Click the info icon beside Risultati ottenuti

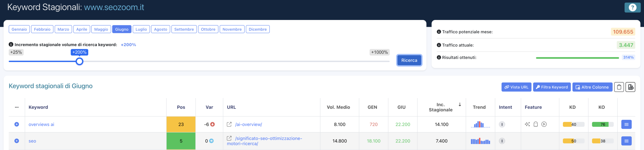tap(439, 57)
